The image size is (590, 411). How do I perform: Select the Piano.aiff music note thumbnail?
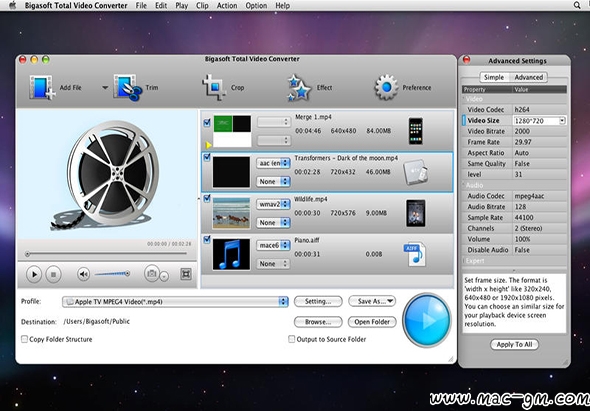[x=231, y=254]
